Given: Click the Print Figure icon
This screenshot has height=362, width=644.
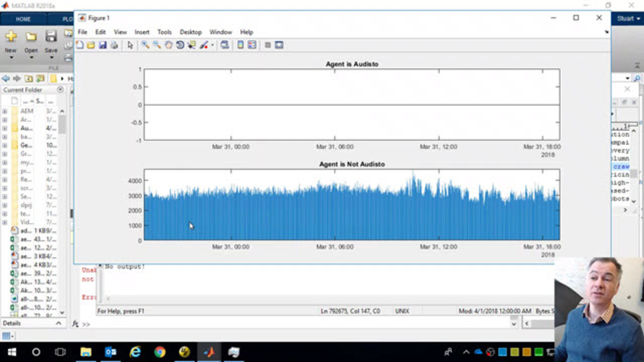Looking at the screenshot, I should point(114,45).
